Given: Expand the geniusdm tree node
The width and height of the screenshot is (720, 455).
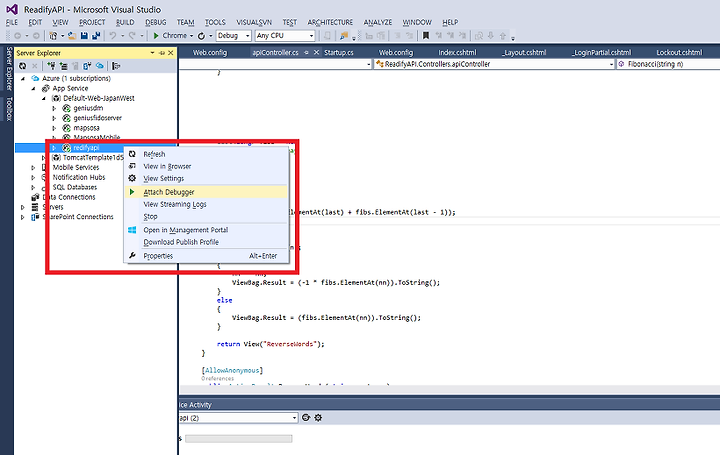Looking at the screenshot, I should pos(54,108).
